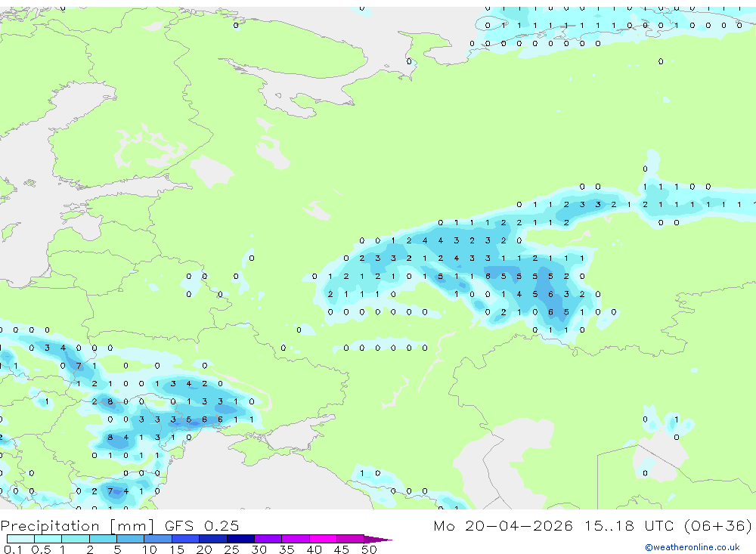This screenshot has height=554, width=756.
Task: Pick the 10–15 mm legend swatch
Action: pyautogui.click(x=158, y=539)
